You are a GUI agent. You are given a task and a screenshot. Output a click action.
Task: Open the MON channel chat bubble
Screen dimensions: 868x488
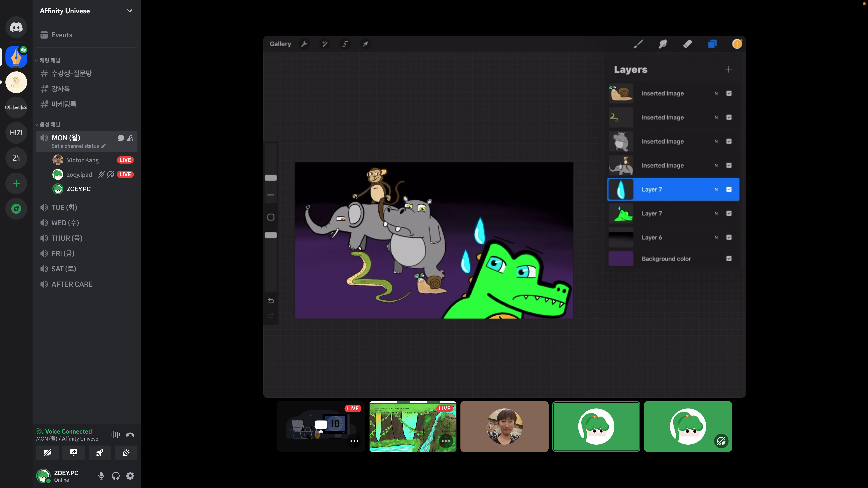[x=121, y=138]
